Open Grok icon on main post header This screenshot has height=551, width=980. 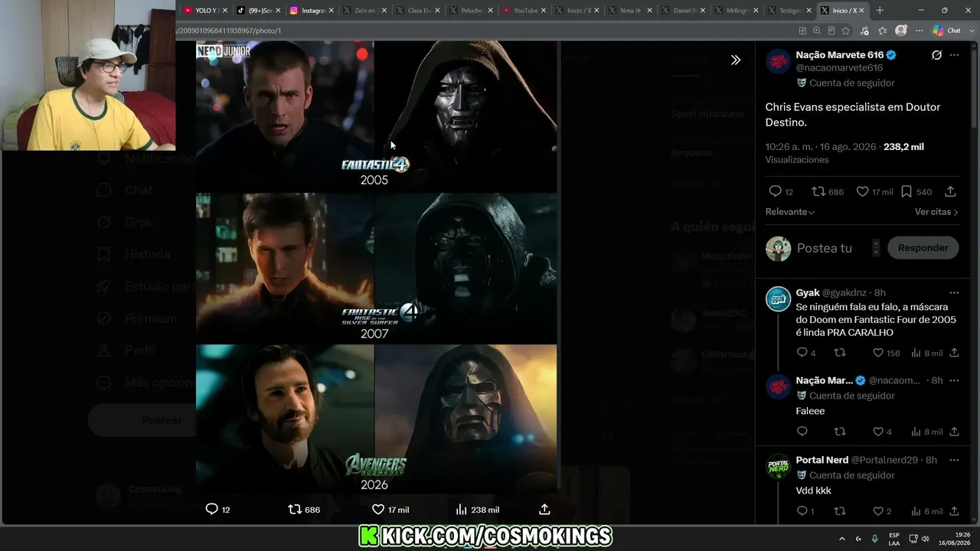click(x=936, y=55)
